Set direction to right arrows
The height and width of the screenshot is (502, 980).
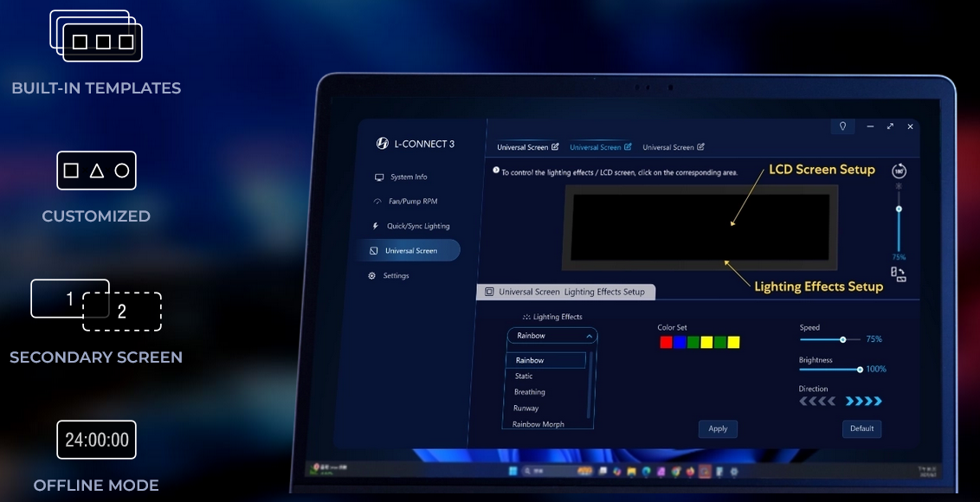click(x=863, y=402)
